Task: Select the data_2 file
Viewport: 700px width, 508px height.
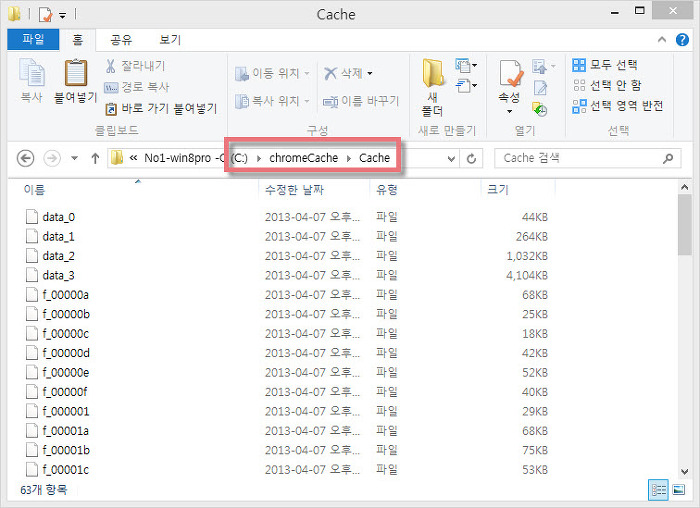Action: coord(58,256)
